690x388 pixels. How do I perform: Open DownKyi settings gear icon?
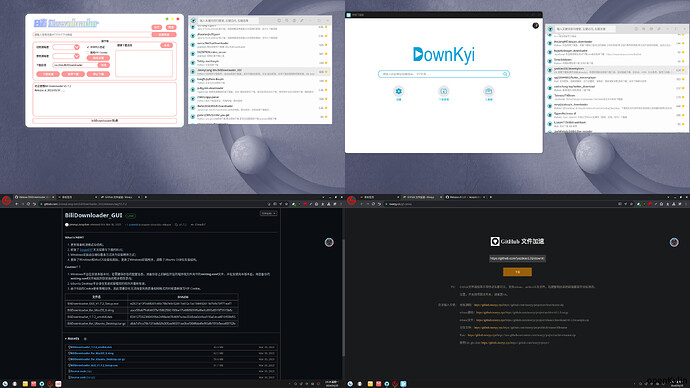coord(399,91)
